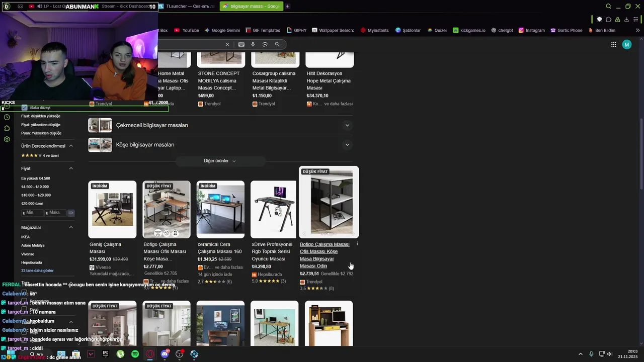Viewport: 644px width, 362px height.
Task: Open the browser downloads panel
Action: (x=627, y=19)
